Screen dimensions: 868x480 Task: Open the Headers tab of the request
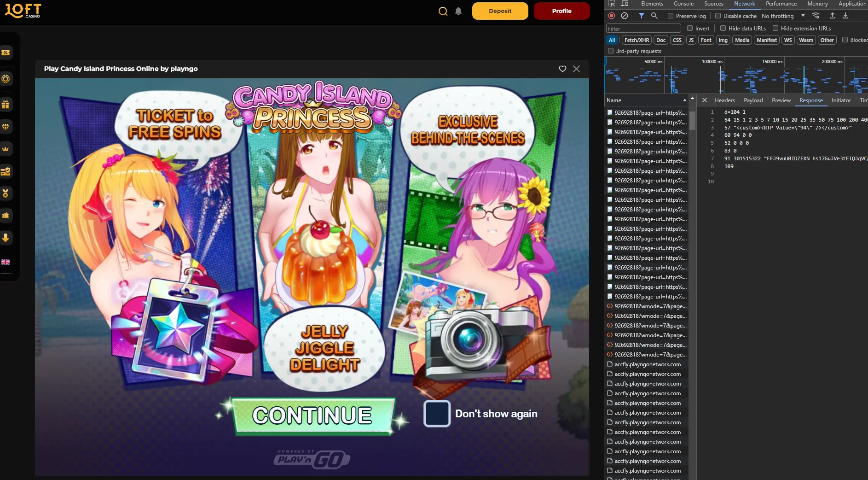pyautogui.click(x=724, y=100)
